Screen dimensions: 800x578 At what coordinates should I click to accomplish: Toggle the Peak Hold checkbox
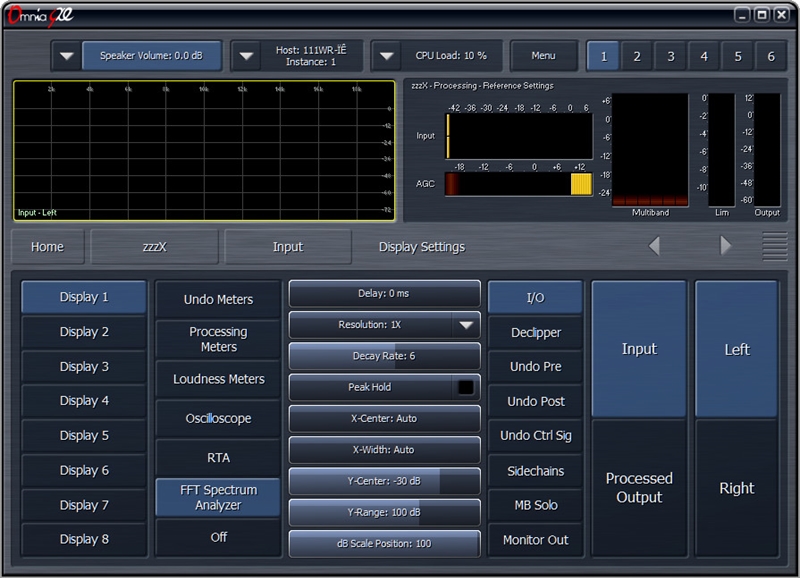click(466, 387)
